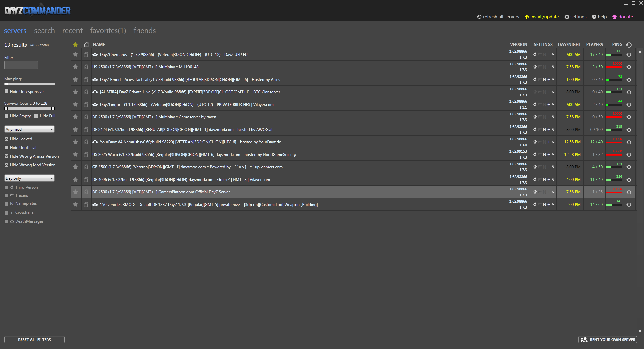The width and height of the screenshot is (644, 349).
Task: Refresh the DayZLingor server row
Action: point(629,105)
